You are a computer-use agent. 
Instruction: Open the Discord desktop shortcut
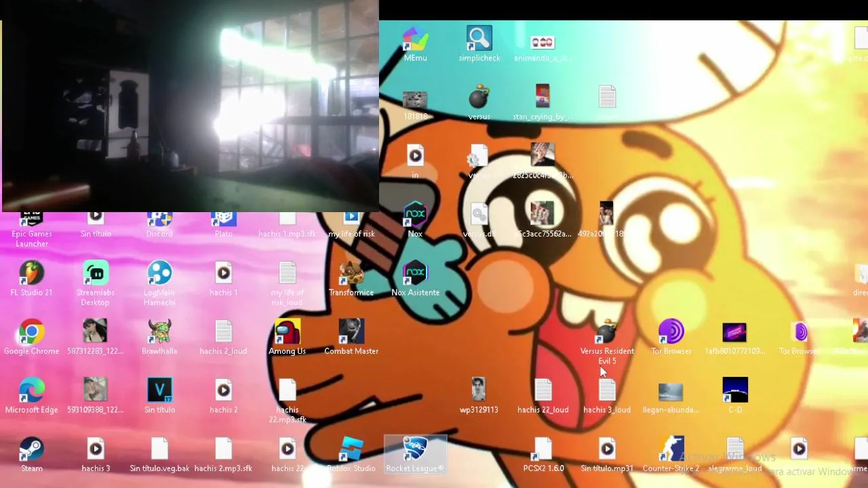click(159, 224)
